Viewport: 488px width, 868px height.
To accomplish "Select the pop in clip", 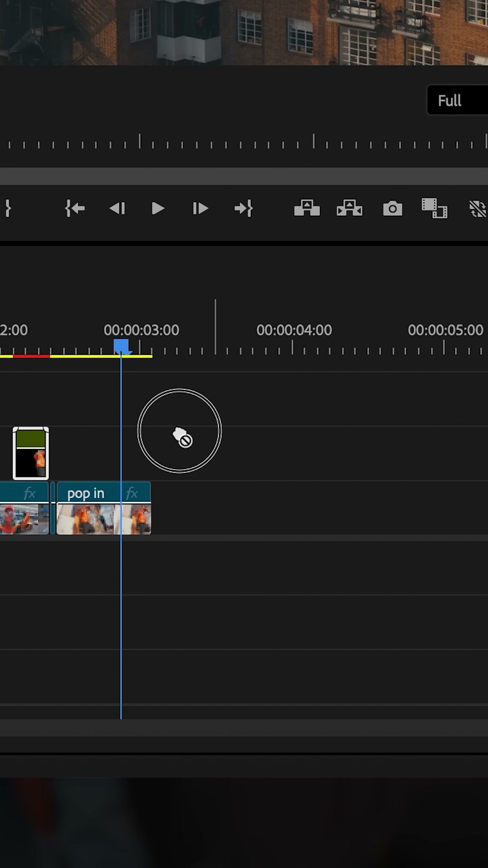I will pos(103,508).
